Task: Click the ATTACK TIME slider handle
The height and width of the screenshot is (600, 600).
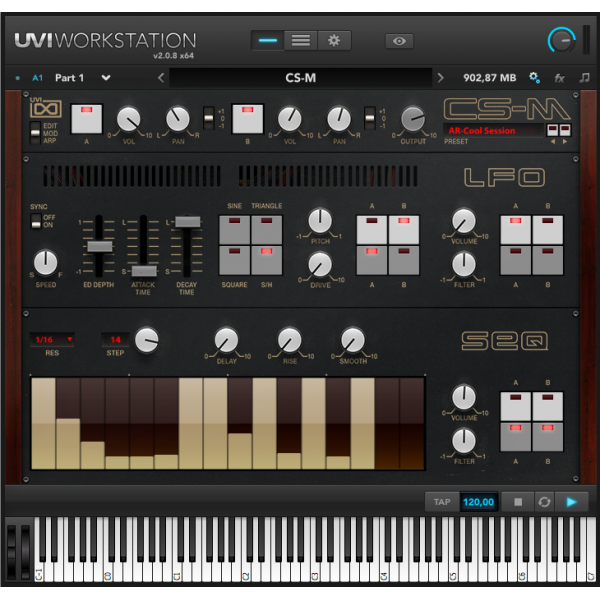Action: click(144, 271)
